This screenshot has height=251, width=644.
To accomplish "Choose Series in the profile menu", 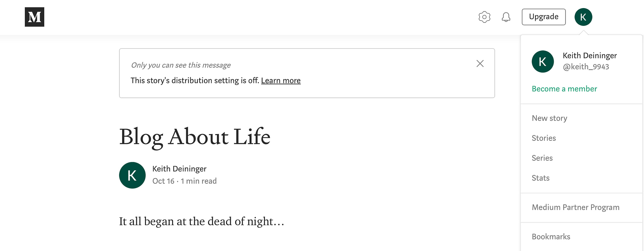I will [x=542, y=158].
